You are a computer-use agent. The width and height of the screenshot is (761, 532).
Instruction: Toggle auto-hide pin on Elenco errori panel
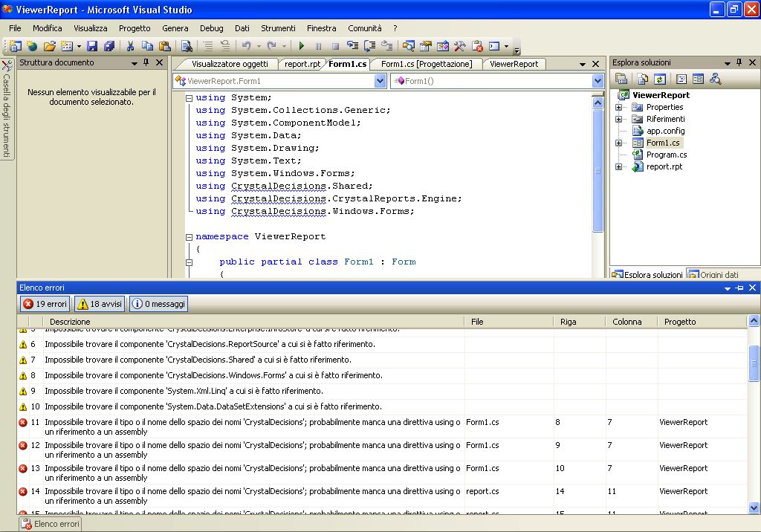coord(739,288)
